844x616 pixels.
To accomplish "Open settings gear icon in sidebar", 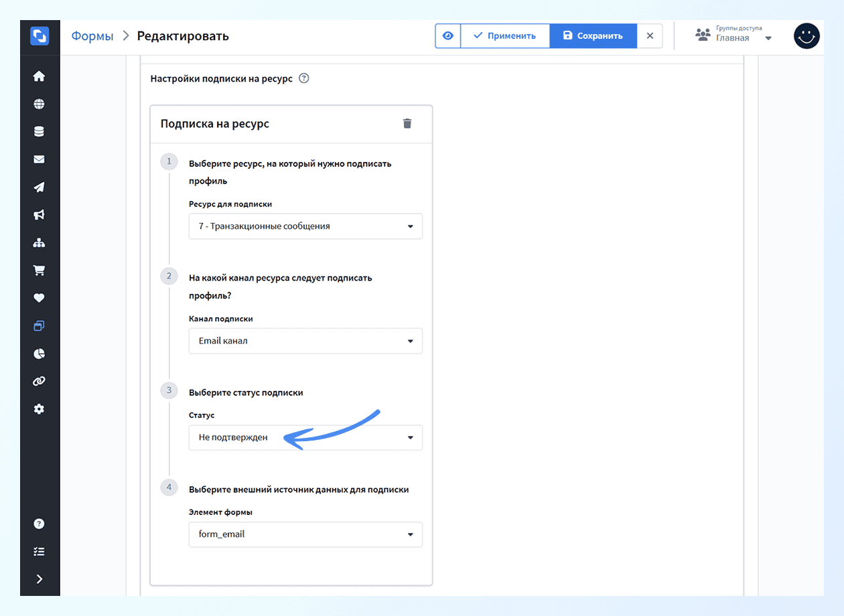I will 39,408.
